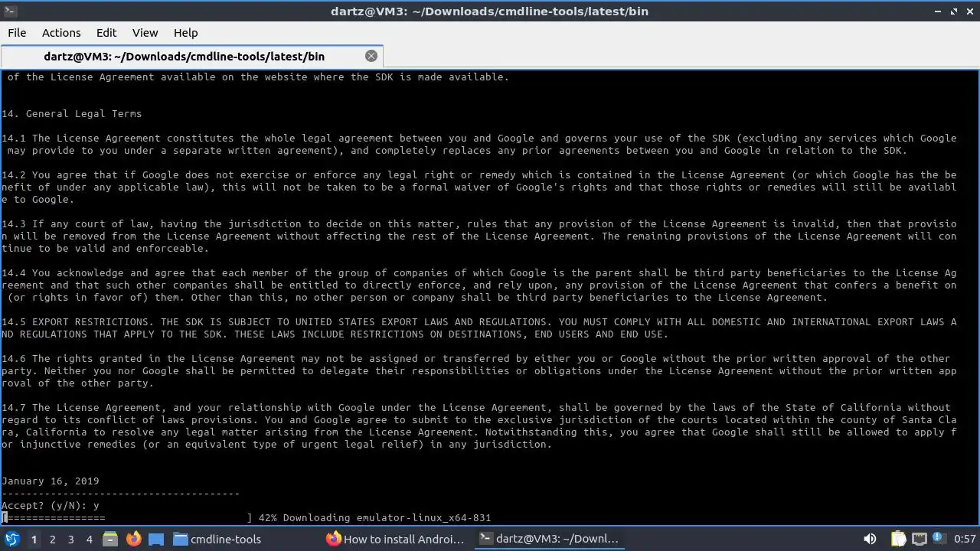Click the show desktop icon in the panel

point(156,539)
